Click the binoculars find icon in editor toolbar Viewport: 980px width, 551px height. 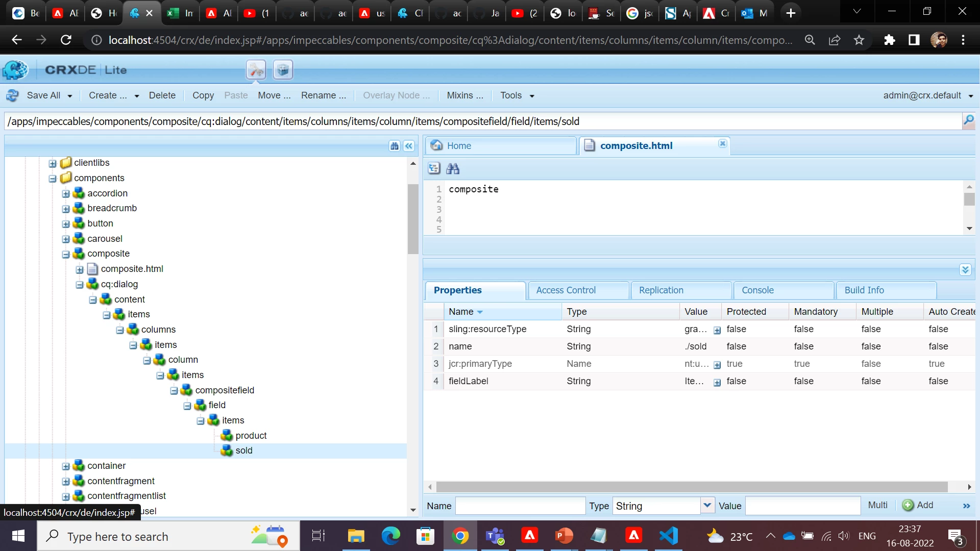[453, 168]
